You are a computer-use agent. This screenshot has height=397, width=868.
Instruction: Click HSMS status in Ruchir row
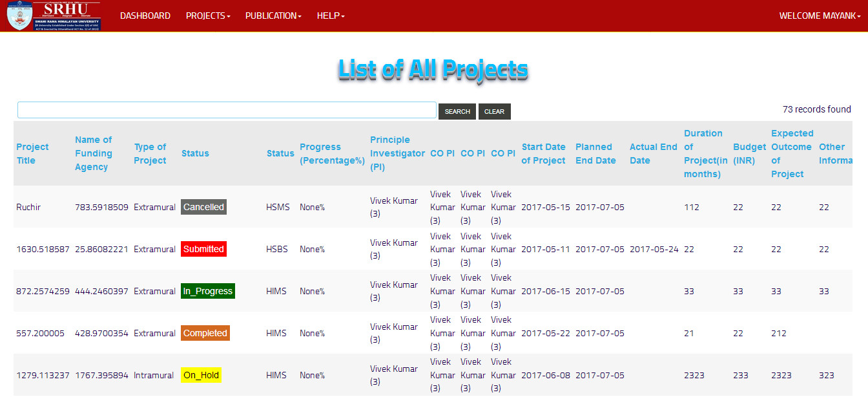click(x=278, y=207)
